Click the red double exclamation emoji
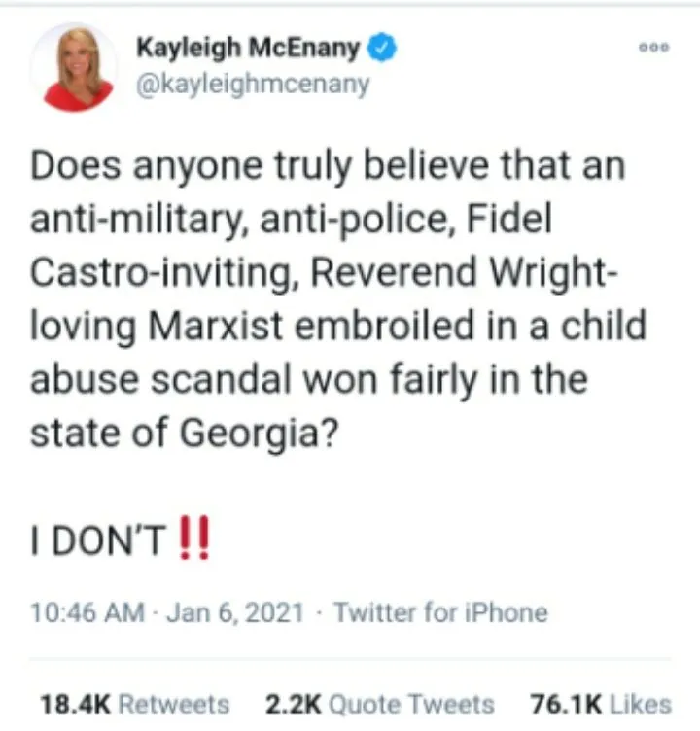Viewport: 700px width, 731px height. click(x=195, y=538)
